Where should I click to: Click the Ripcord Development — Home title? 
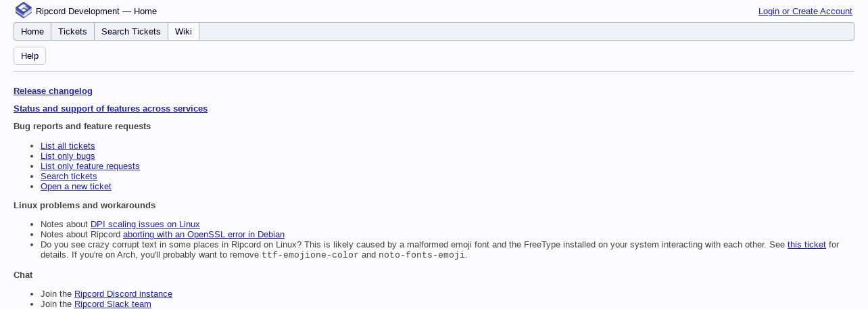pyautogui.click(x=96, y=11)
